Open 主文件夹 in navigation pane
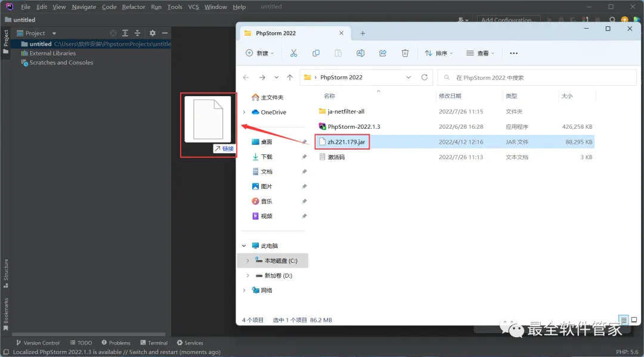The height and width of the screenshot is (357, 644). pos(267,97)
